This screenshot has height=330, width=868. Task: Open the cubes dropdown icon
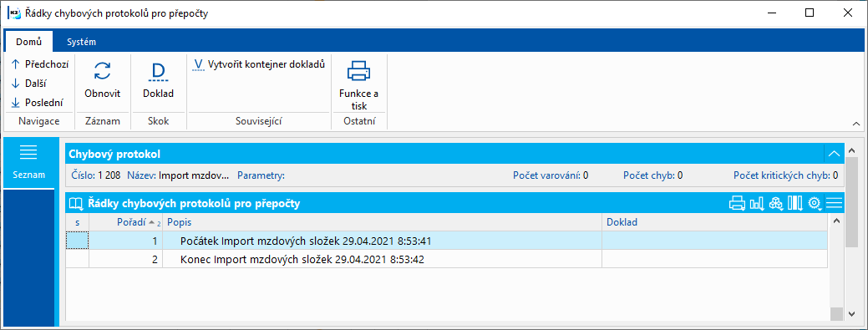pyautogui.click(x=776, y=204)
